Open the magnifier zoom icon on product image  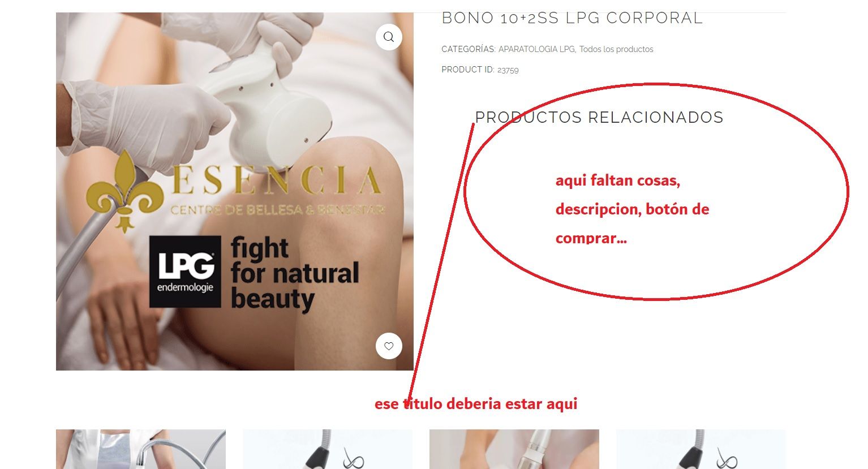pyautogui.click(x=389, y=37)
